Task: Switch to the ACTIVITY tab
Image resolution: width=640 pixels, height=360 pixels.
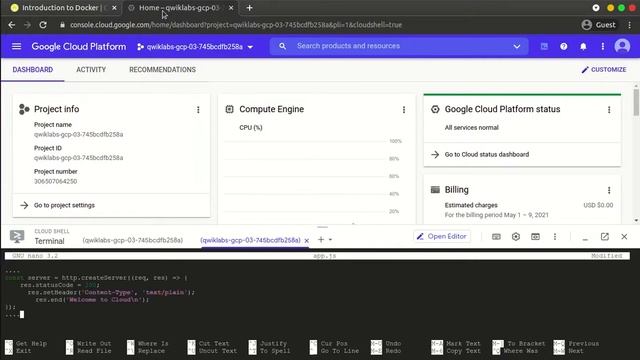Action: pyautogui.click(x=91, y=70)
